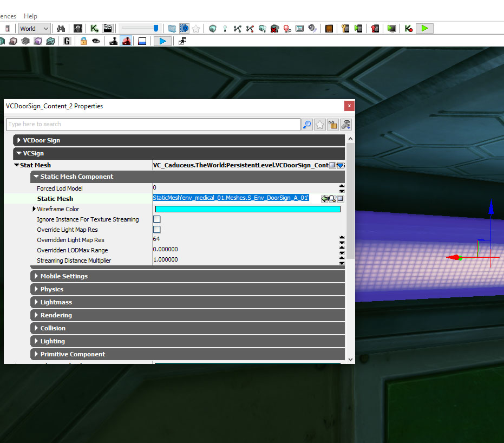The image size is (504, 443).
Task: Click the blue and white screen icon
Action: click(x=142, y=41)
